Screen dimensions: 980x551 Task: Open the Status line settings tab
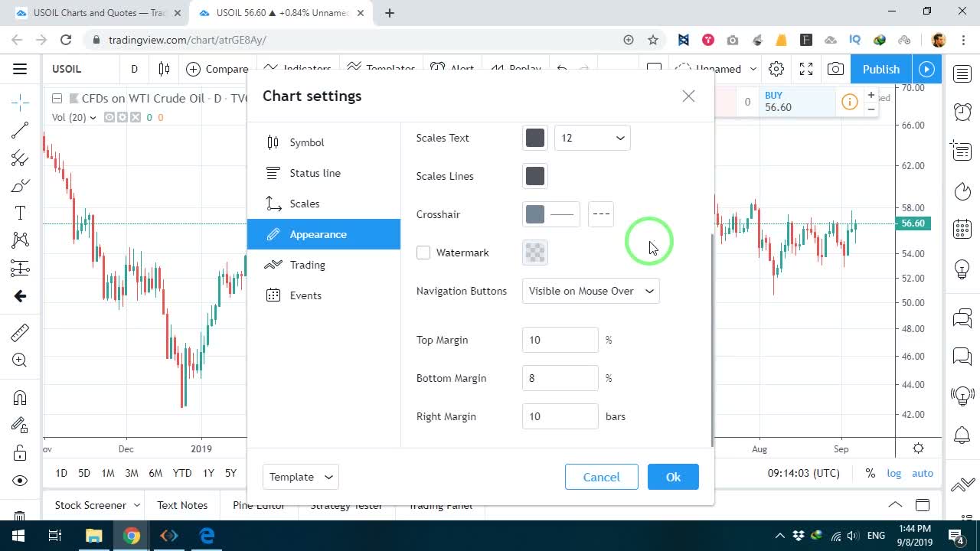coord(324,173)
